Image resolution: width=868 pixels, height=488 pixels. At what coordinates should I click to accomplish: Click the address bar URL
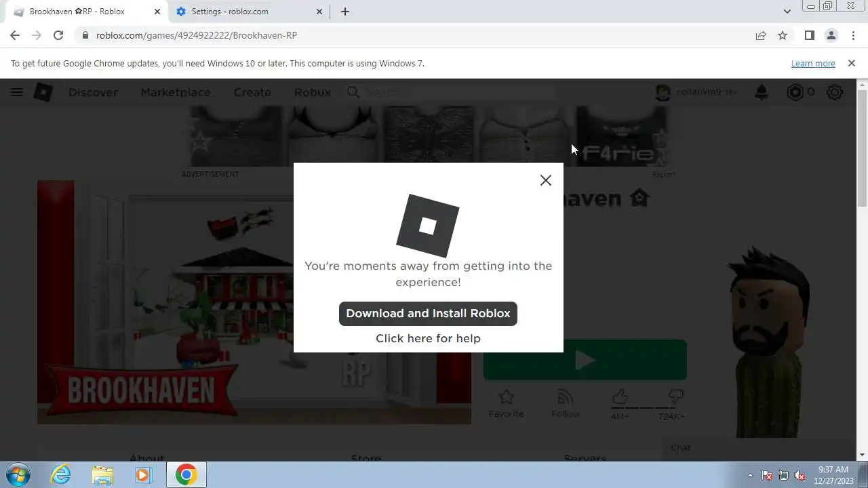(x=197, y=35)
